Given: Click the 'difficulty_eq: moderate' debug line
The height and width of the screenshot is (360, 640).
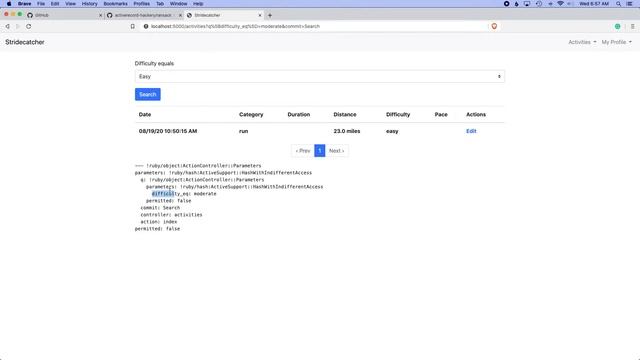Looking at the screenshot, I should 184,193.
